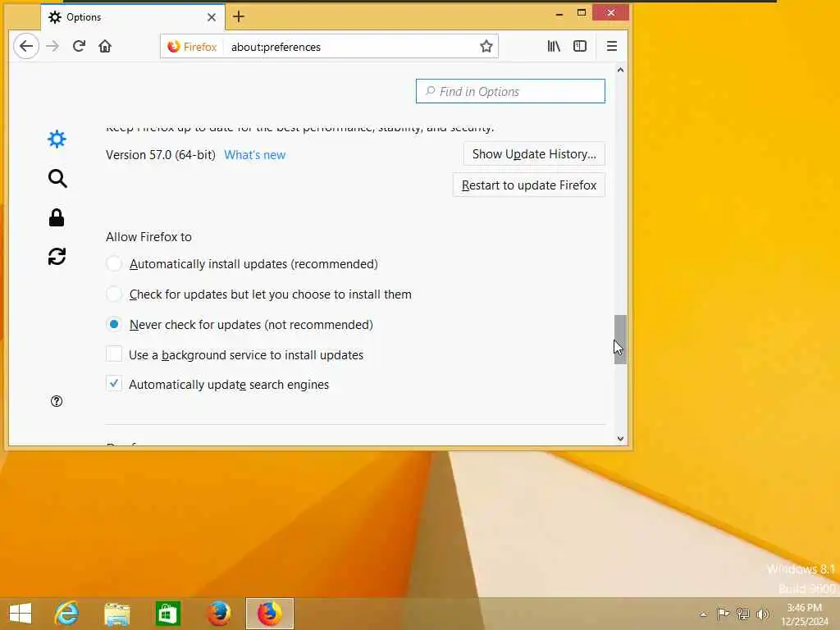The width and height of the screenshot is (840, 630).
Task: Maximize the Firefox window
Action: pos(582,13)
